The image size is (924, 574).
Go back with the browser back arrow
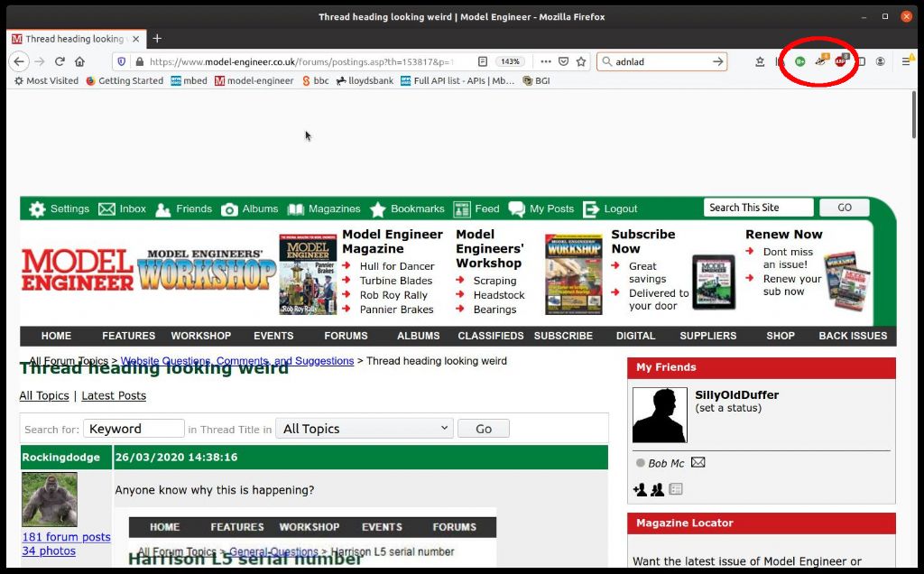[x=19, y=61]
